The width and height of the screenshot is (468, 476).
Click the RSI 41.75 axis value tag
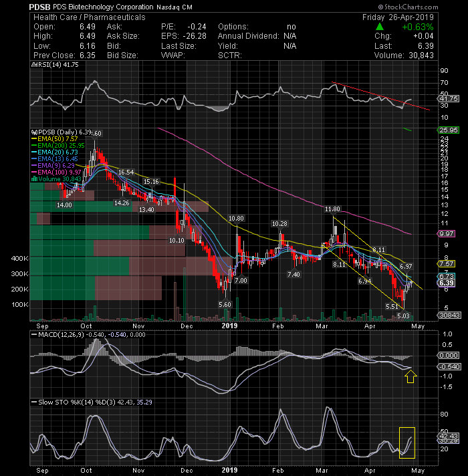(x=449, y=99)
